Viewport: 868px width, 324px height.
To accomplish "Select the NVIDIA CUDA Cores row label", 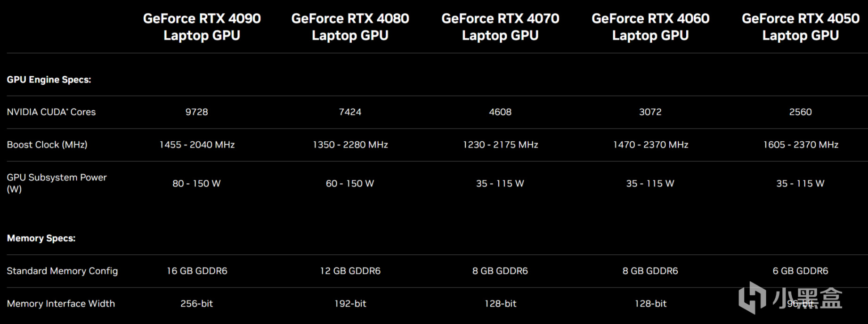I will (x=51, y=112).
